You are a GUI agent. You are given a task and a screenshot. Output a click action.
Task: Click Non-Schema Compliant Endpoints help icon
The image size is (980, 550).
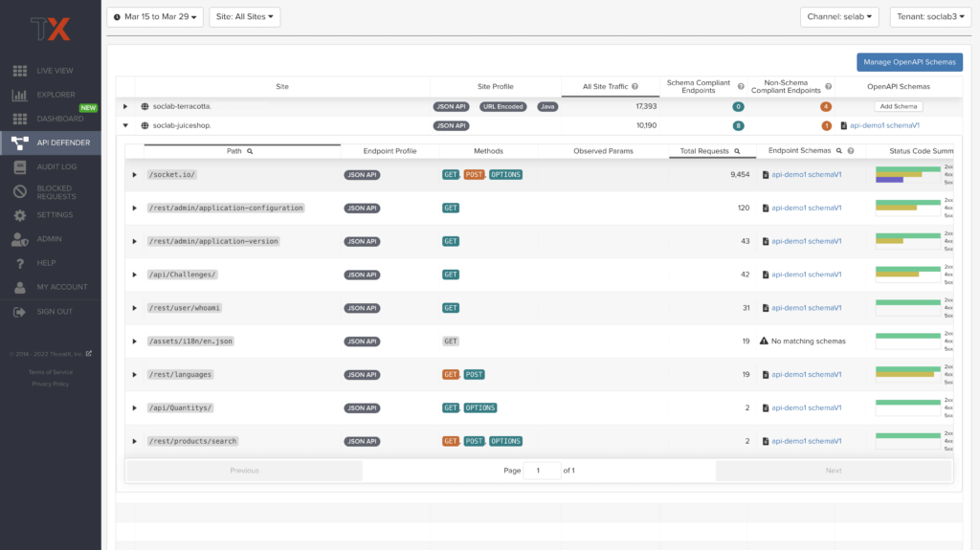click(828, 86)
